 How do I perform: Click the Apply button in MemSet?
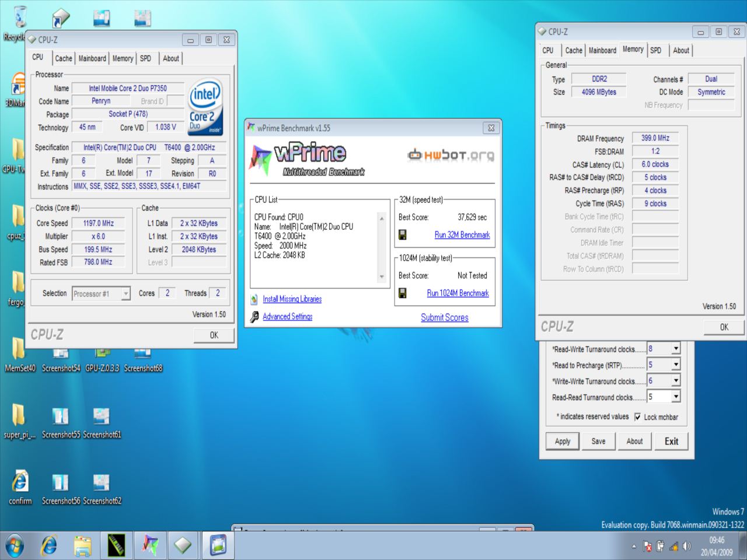coord(563,442)
